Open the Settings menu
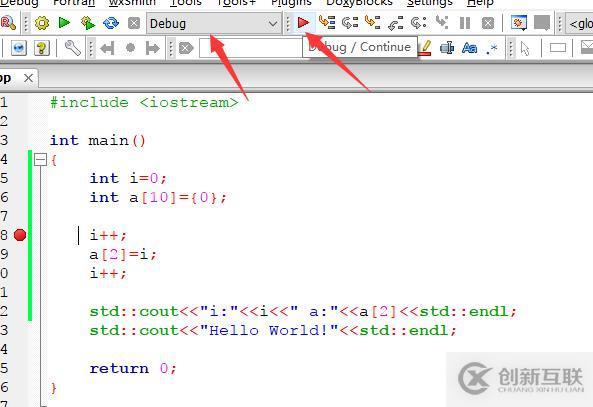The height and width of the screenshot is (407, 593). (x=430, y=3)
